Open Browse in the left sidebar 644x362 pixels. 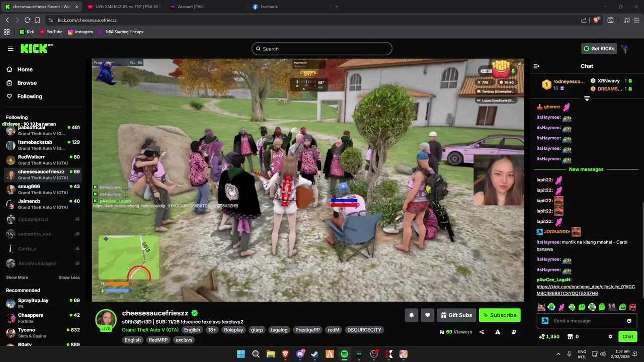point(27,83)
